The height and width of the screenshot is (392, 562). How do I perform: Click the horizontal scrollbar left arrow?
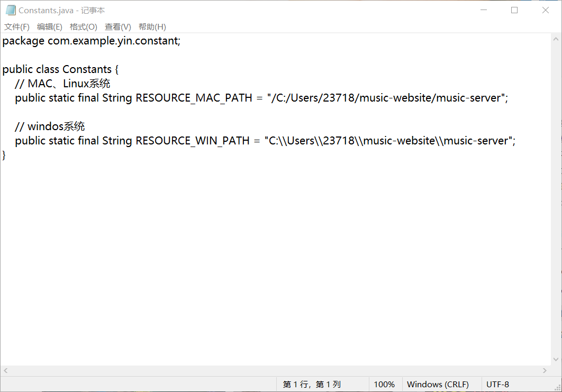pos(6,370)
